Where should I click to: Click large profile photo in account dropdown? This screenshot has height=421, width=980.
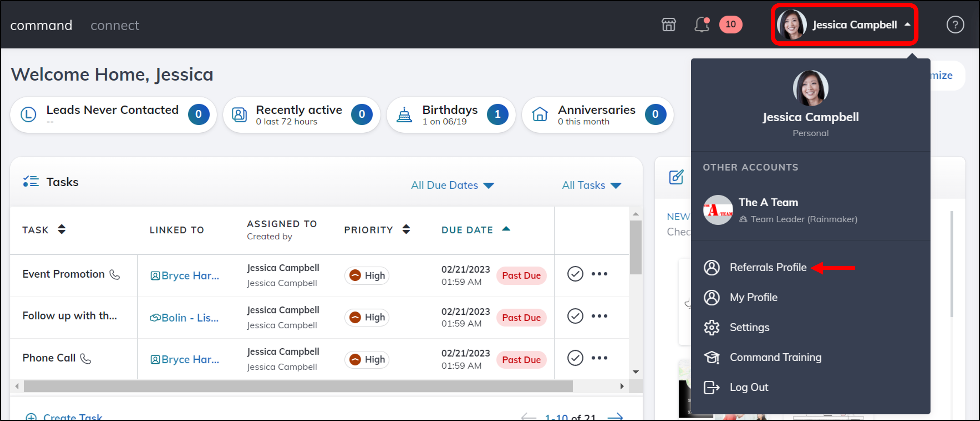(x=810, y=88)
